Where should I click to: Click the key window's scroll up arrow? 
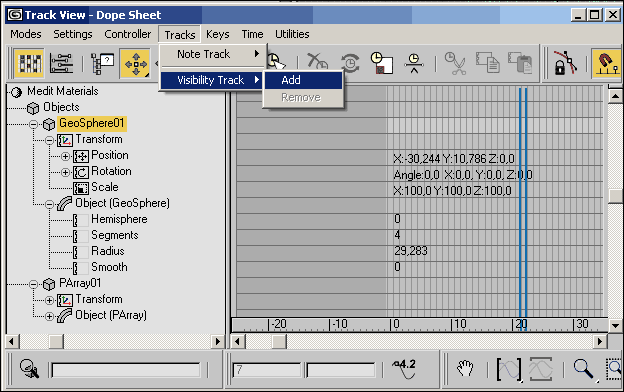pyautogui.click(x=615, y=96)
